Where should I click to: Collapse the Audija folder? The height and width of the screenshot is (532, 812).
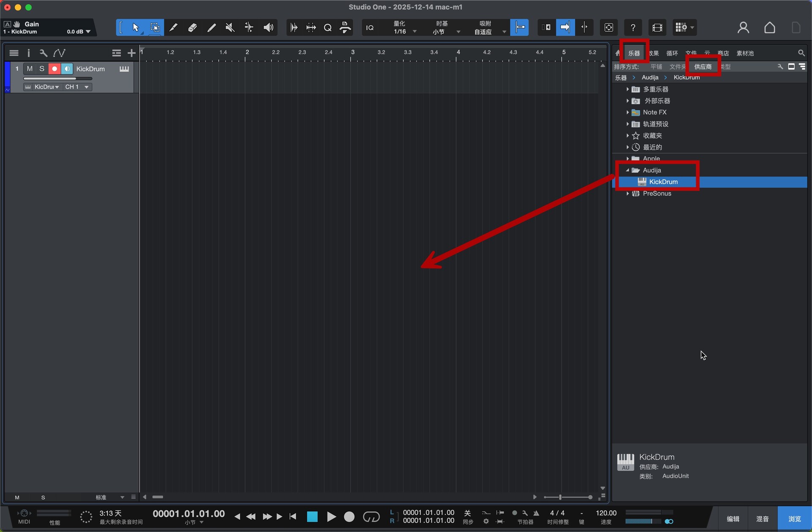click(x=628, y=170)
